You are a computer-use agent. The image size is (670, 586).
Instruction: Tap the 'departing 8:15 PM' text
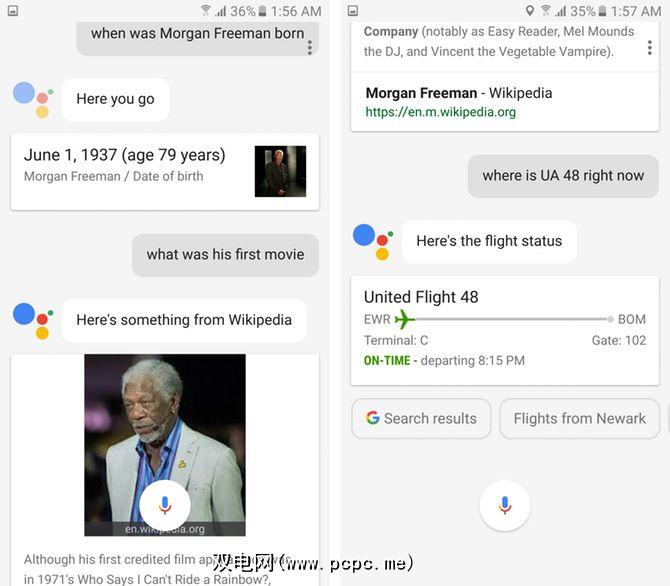pyautogui.click(x=473, y=360)
